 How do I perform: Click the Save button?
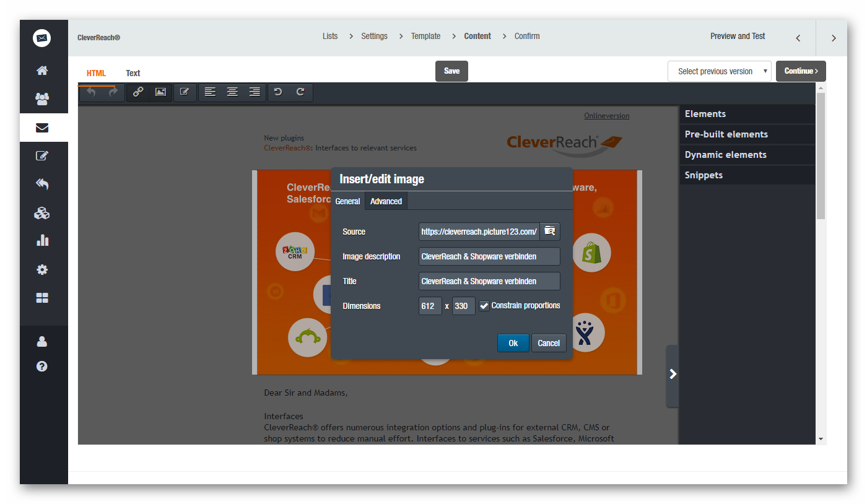pos(451,71)
